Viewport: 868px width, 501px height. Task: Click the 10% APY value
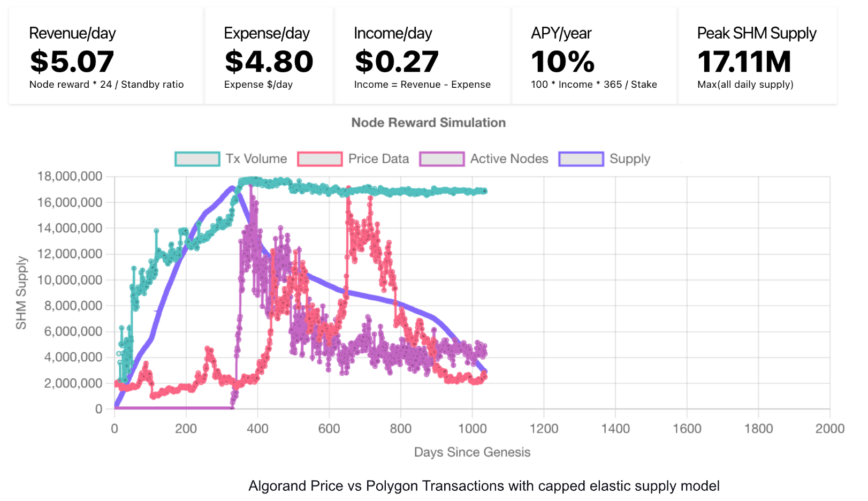(x=563, y=62)
